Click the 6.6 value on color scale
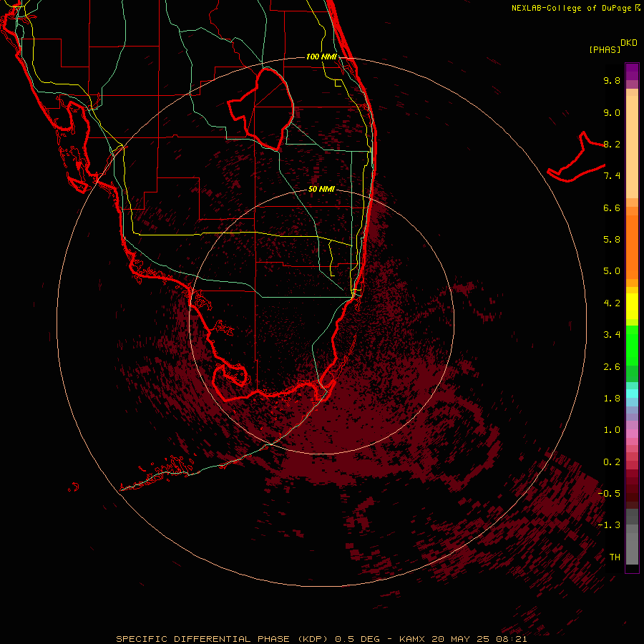This screenshot has width=644, height=644. [612, 208]
